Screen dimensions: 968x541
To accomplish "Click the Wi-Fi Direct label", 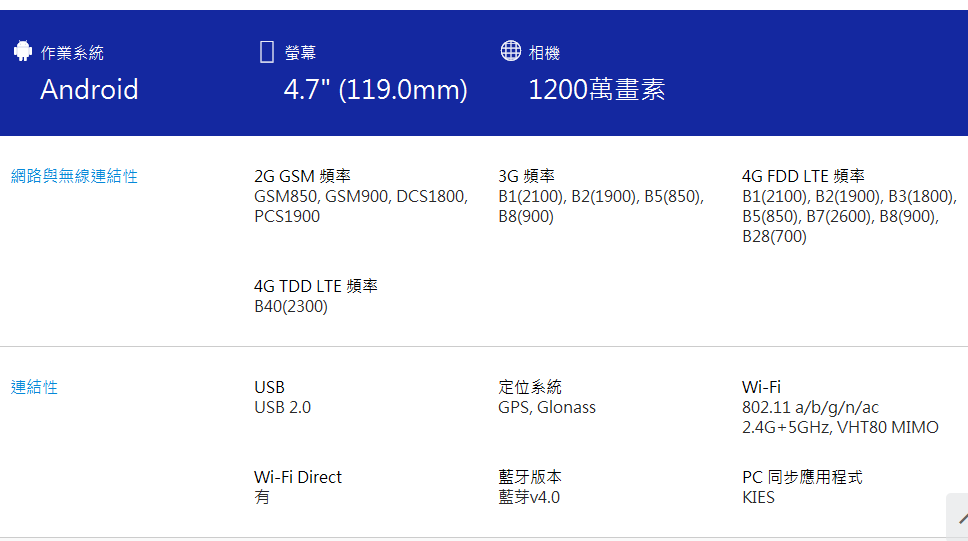I will 298,477.
